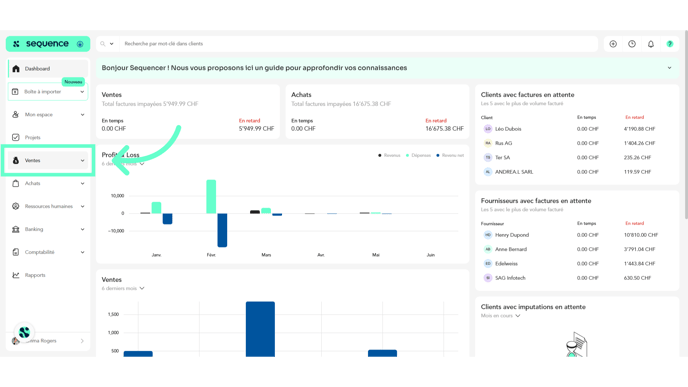This screenshot has width=688, height=387.
Task: Click the Projets checkbox icon in sidebar
Action: (16, 137)
